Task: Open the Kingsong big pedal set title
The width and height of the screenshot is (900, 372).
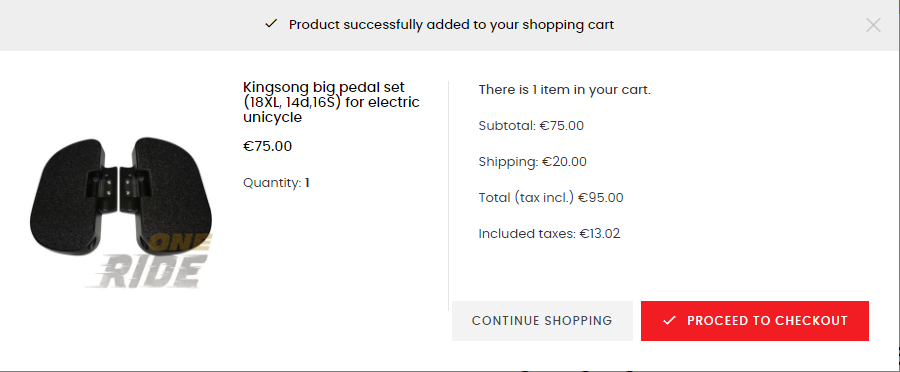Action: 331,102
